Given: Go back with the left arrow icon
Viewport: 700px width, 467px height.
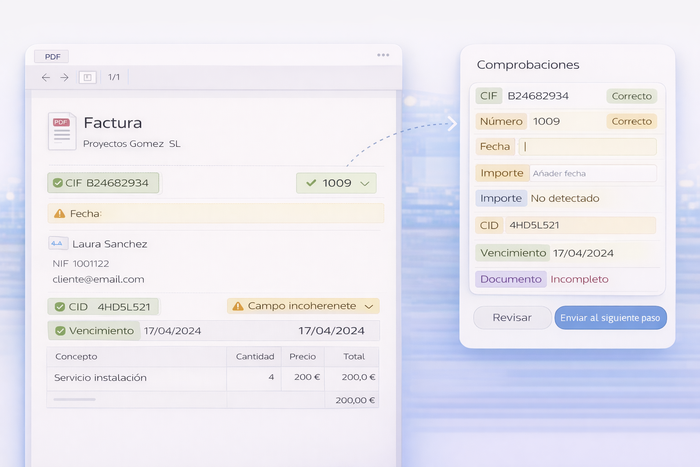Looking at the screenshot, I should [x=46, y=77].
